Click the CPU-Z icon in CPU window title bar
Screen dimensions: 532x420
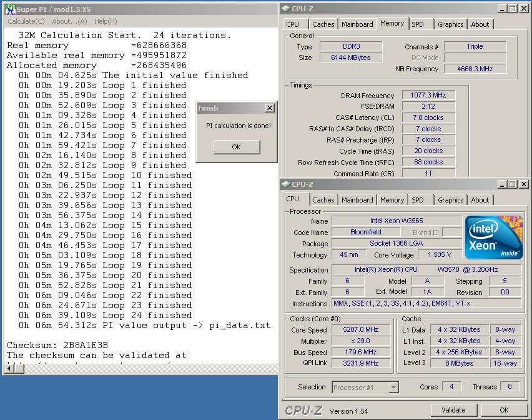tap(286, 184)
